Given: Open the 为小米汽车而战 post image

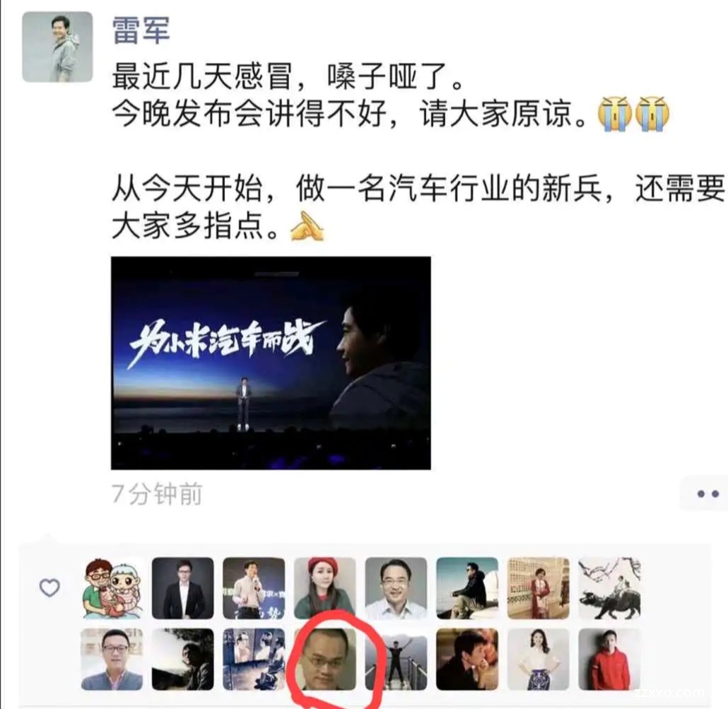Looking at the screenshot, I should click(x=271, y=363).
